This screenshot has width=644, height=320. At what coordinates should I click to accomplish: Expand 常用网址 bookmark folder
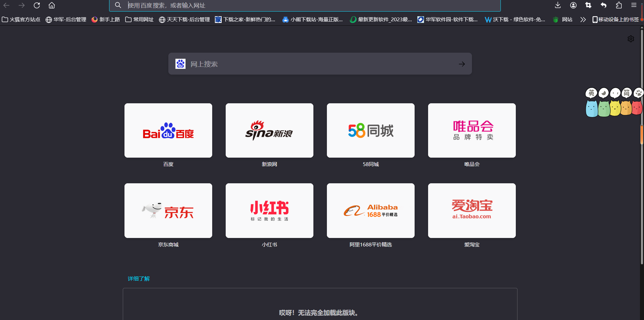point(139,20)
